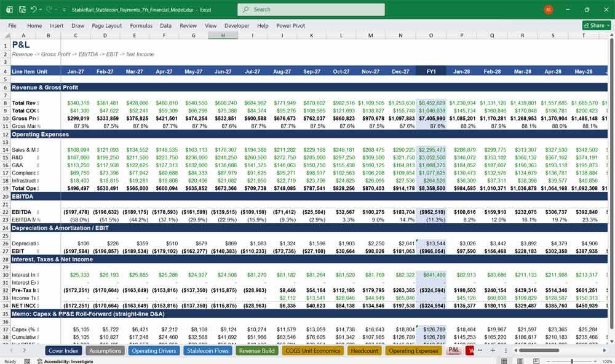Click the Undo arrow icon
Viewport: 615px width, 364px height.
click(34, 9)
